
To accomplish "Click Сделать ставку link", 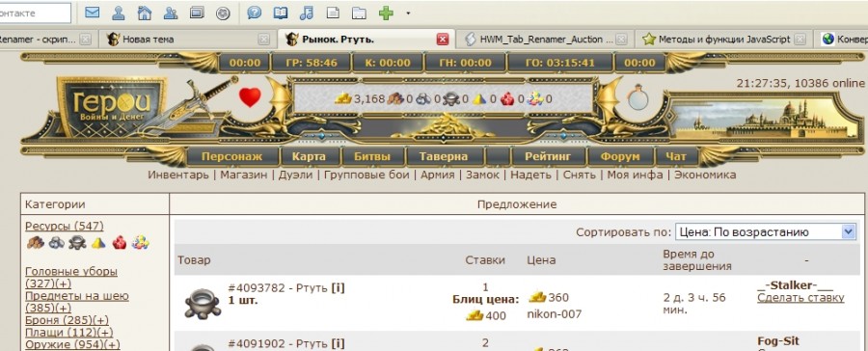I will click(x=800, y=298).
